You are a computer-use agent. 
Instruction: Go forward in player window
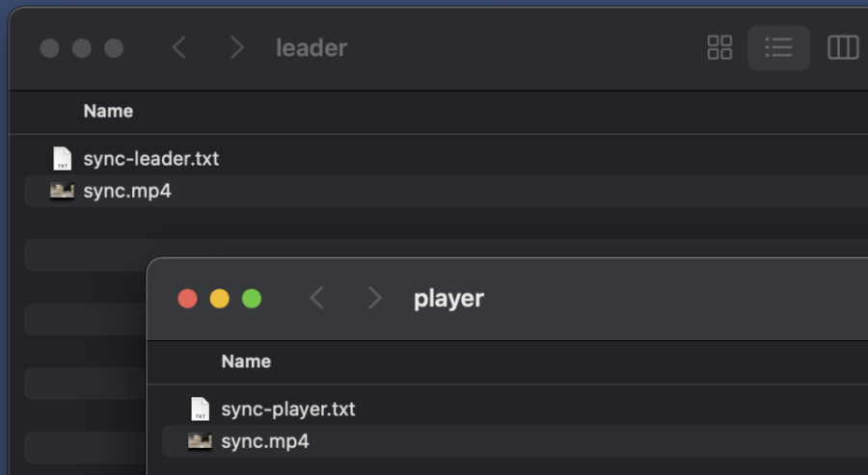[374, 299]
